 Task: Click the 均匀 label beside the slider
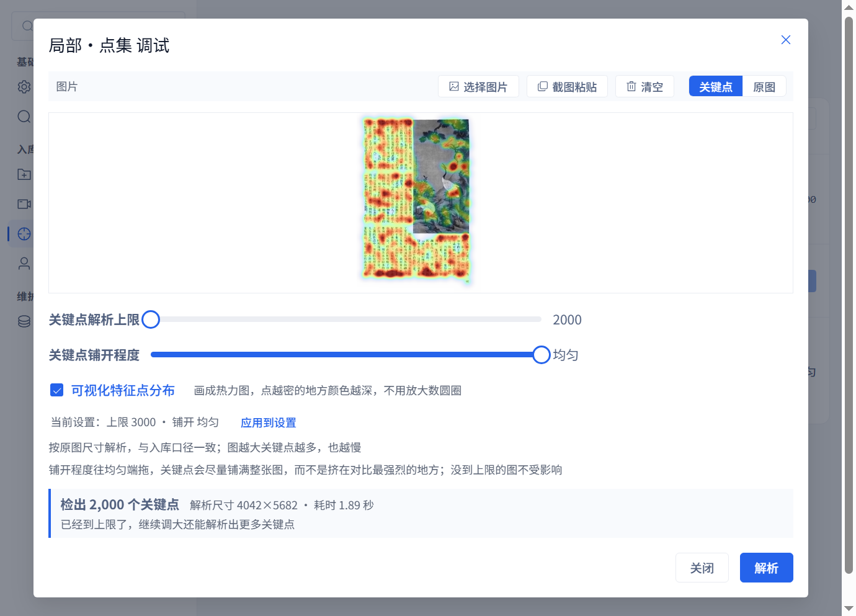[566, 355]
